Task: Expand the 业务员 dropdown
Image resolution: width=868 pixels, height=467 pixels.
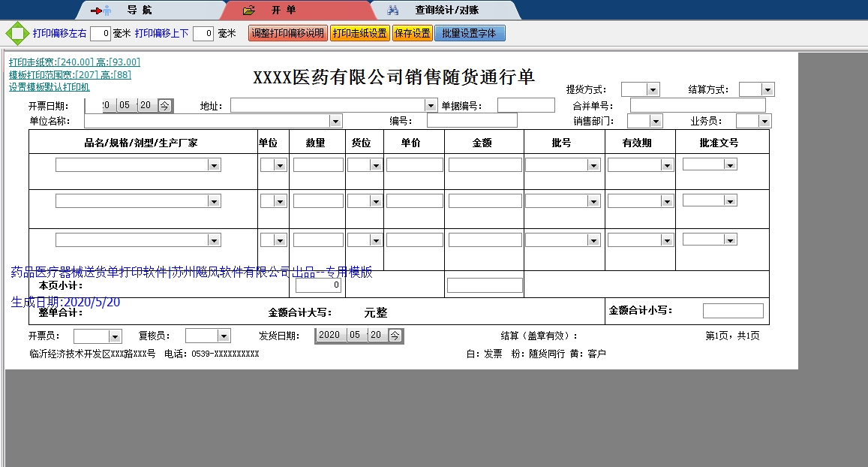Action: click(x=764, y=121)
